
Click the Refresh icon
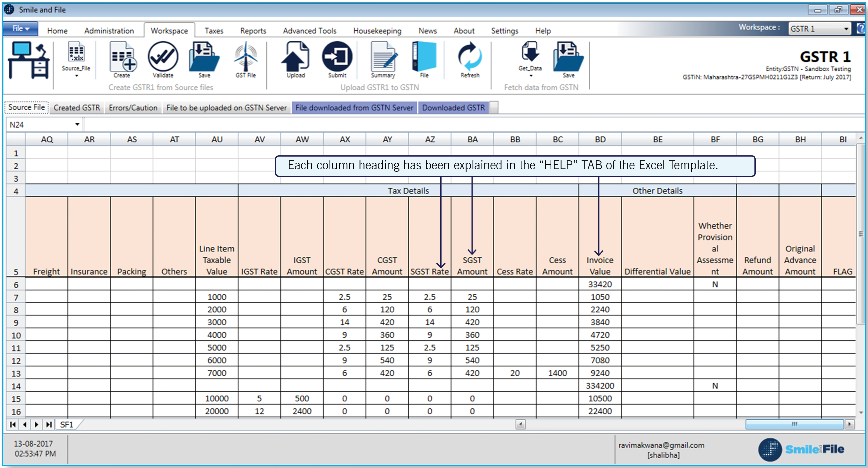pyautogui.click(x=470, y=57)
